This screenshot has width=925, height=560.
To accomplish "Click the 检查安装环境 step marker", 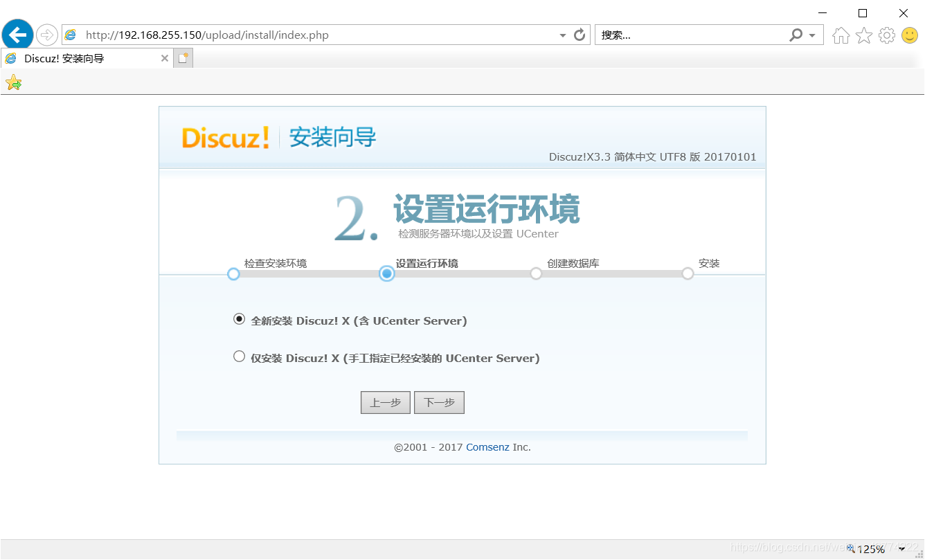I will click(233, 274).
